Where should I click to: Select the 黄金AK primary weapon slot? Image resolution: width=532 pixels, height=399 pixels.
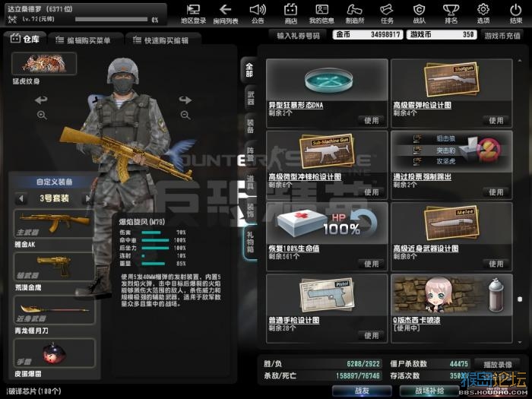[54, 224]
